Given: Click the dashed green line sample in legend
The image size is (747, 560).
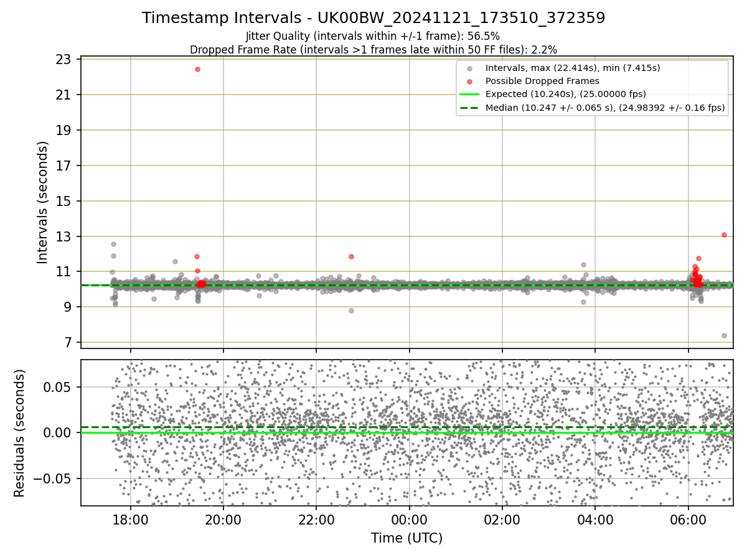Looking at the screenshot, I should click(x=469, y=108).
